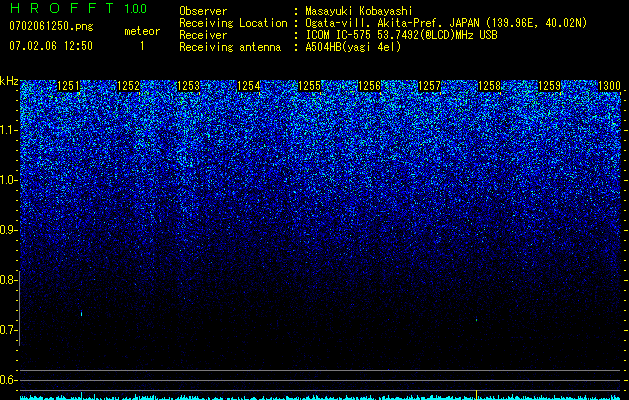Click observer name Masayuki Kobayashi
Screen dimensions: 629x400
pos(359,11)
